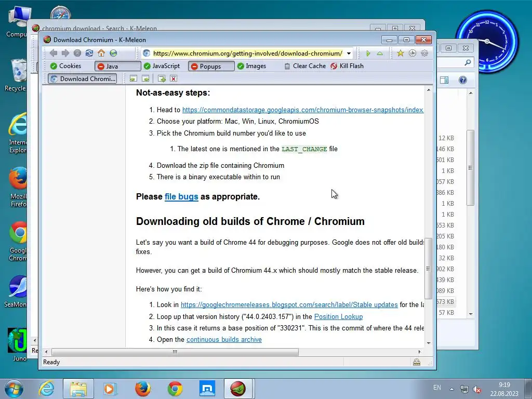Follow the file bugs link
The image size is (532, 399).
click(181, 196)
